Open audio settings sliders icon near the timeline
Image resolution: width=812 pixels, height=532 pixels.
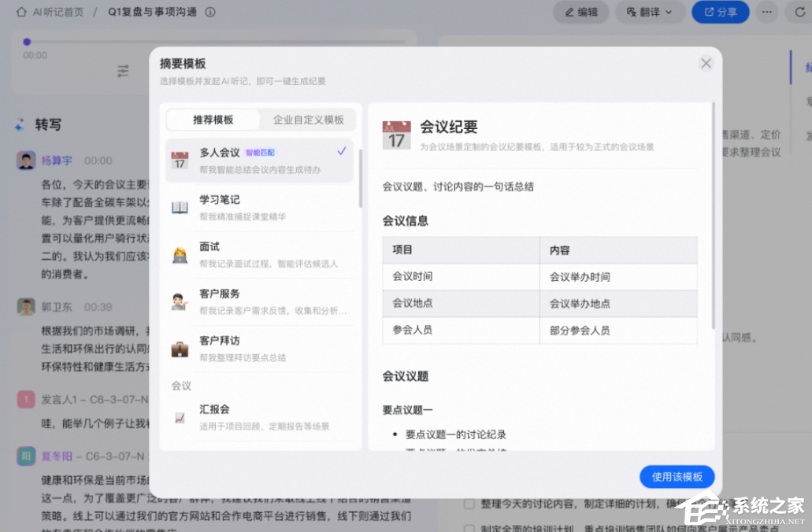[123, 71]
